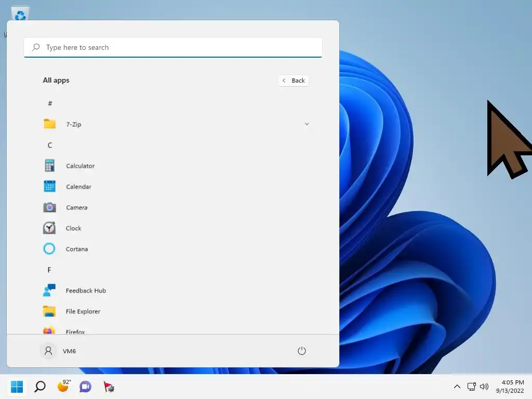The image size is (532, 399).
Task: Open the Clock app icon
Action: pos(49,228)
